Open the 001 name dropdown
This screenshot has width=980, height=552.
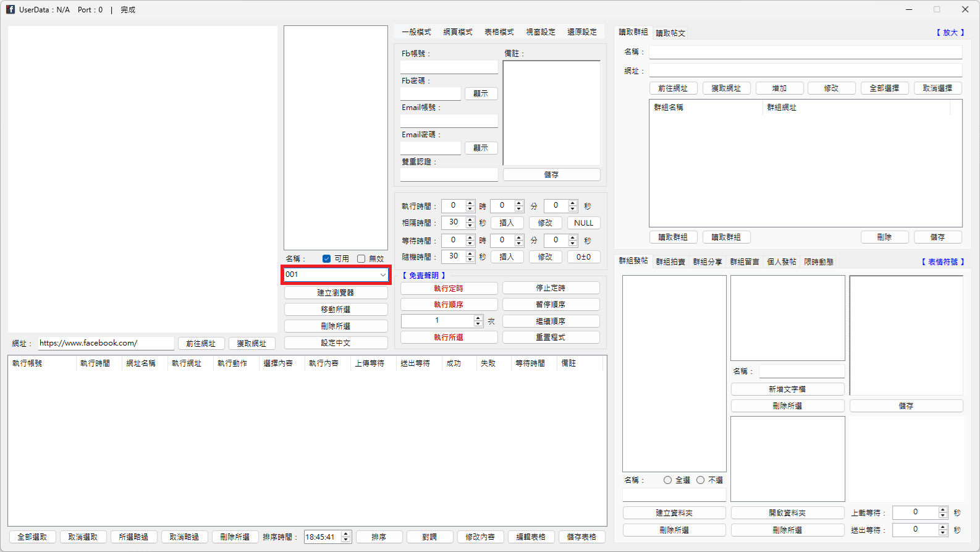[x=383, y=274]
